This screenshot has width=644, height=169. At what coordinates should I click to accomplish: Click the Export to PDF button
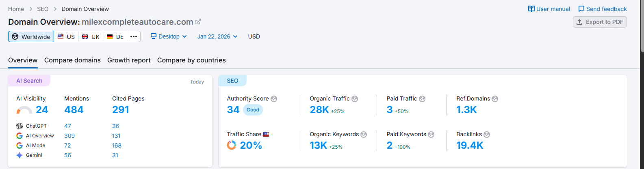[x=600, y=22]
